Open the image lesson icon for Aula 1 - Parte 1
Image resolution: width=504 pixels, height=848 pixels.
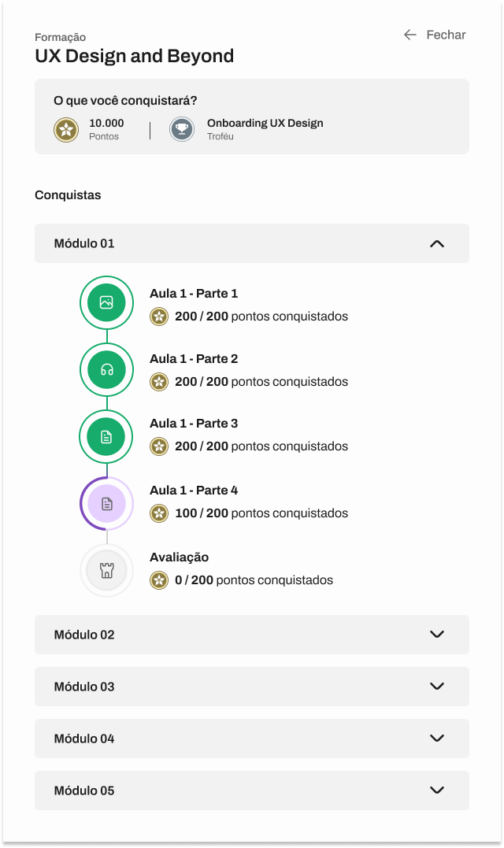point(106,302)
